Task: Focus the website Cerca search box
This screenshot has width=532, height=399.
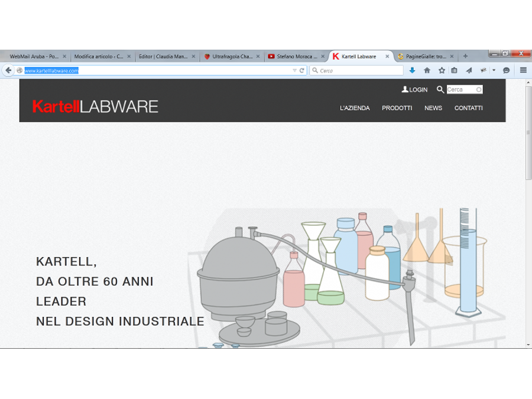Action: (465, 90)
